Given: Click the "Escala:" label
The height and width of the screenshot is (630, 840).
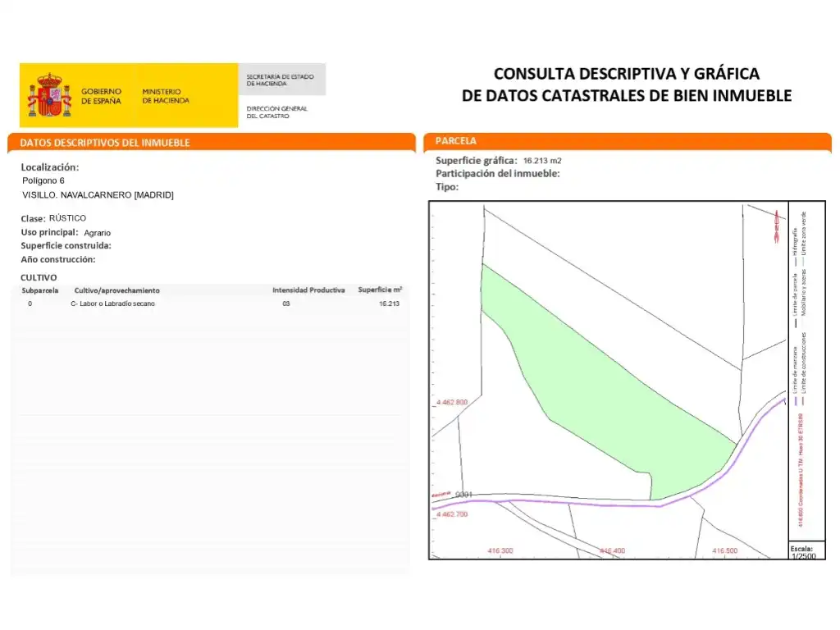Looking at the screenshot, I should (801, 549).
